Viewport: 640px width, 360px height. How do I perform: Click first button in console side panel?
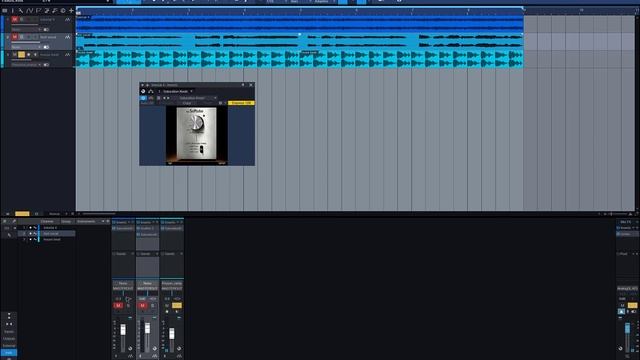9,332
